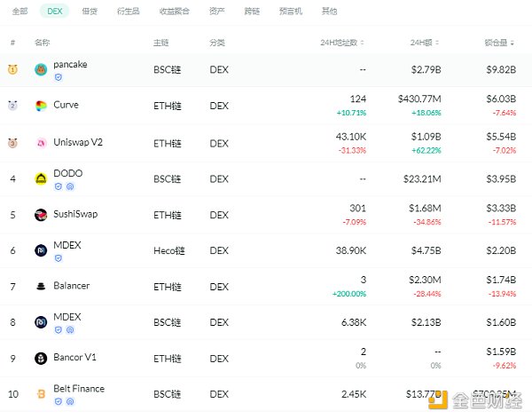
Task: Click the Curve rainbow logo icon
Action: (x=41, y=107)
